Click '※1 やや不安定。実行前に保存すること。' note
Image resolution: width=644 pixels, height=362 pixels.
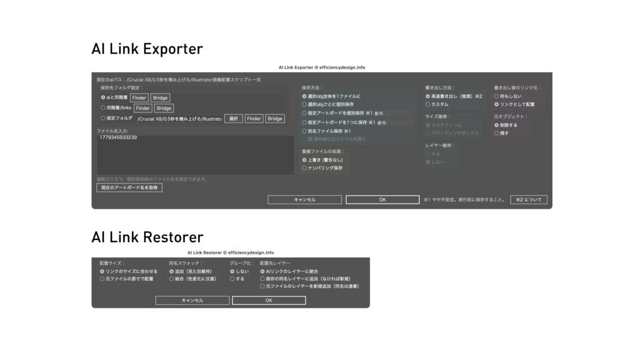pos(464,200)
